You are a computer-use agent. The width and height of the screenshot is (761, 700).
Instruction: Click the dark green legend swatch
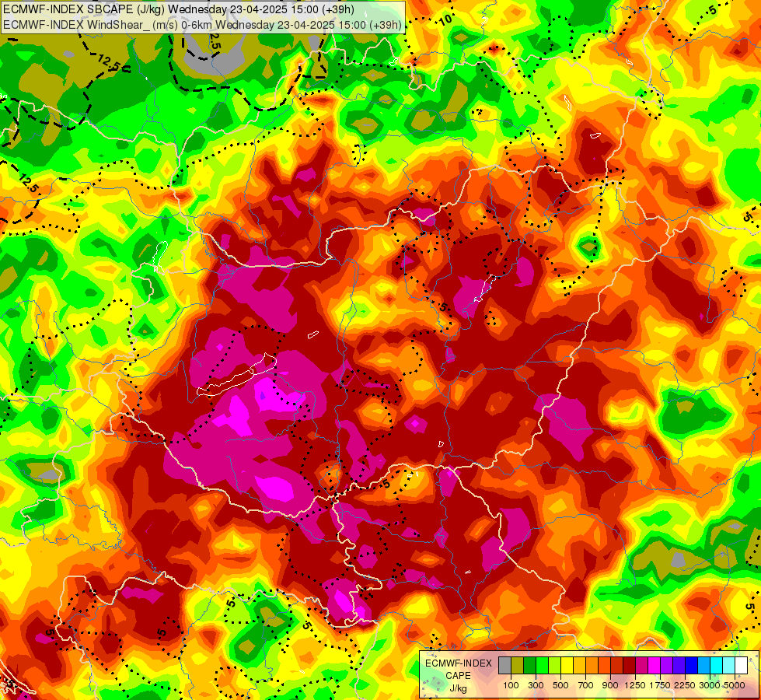coord(530,666)
